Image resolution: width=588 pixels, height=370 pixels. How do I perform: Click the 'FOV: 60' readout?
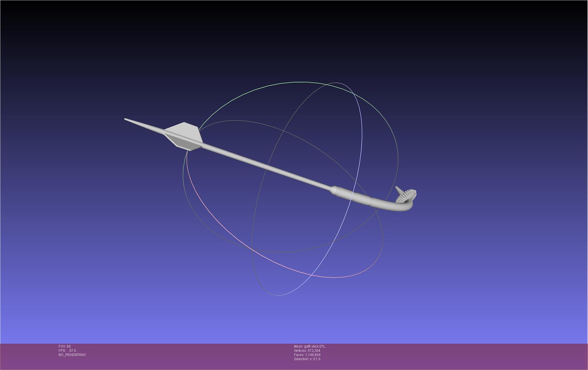tap(65, 347)
